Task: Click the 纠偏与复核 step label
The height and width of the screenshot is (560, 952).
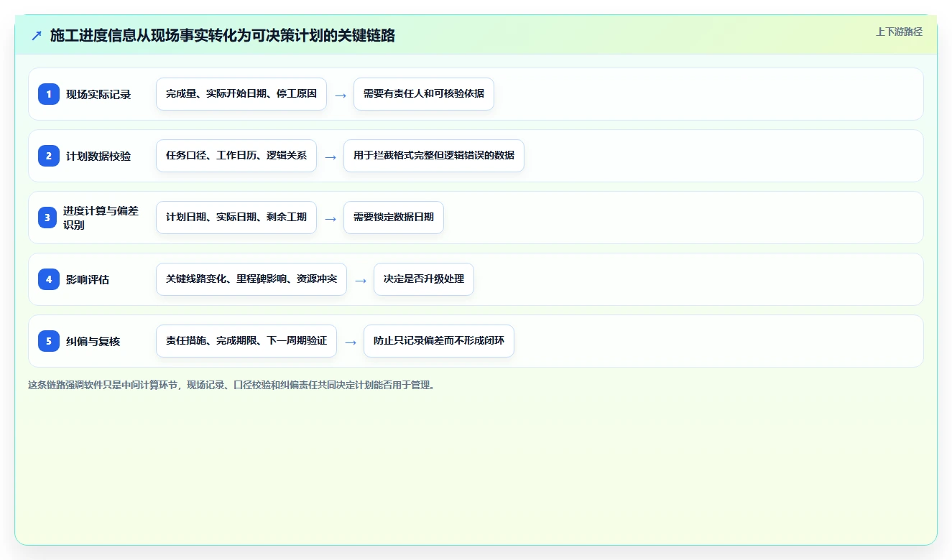Action: point(93,341)
